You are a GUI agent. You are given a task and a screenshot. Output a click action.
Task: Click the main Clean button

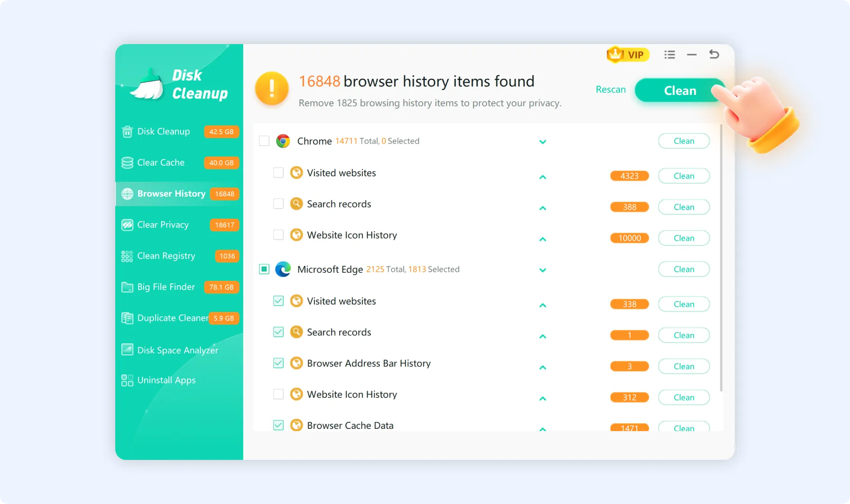click(x=679, y=90)
